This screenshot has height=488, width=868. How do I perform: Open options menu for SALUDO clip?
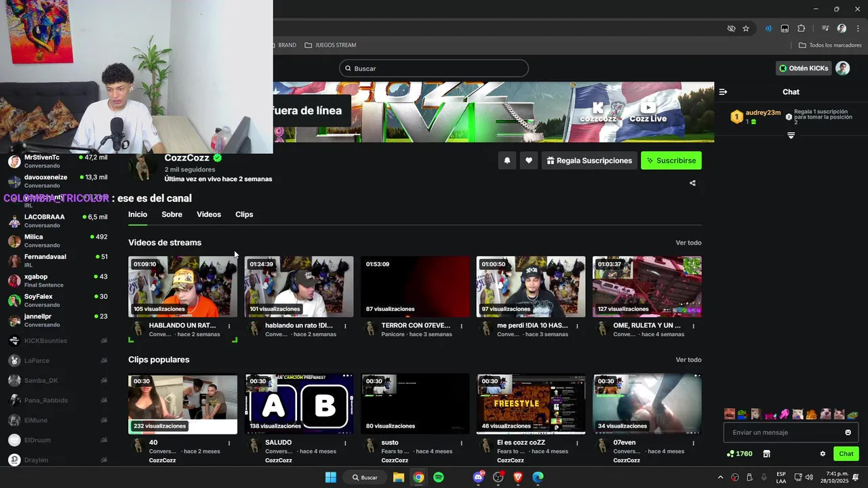(345, 443)
